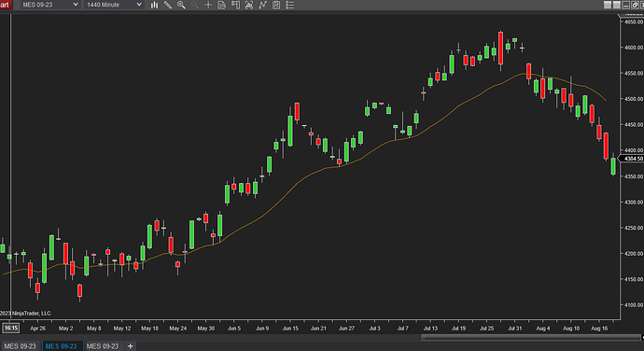Select the drawing tools pencil icon
Image resolution: width=644 pixels, height=351 pixels.
click(168, 5)
